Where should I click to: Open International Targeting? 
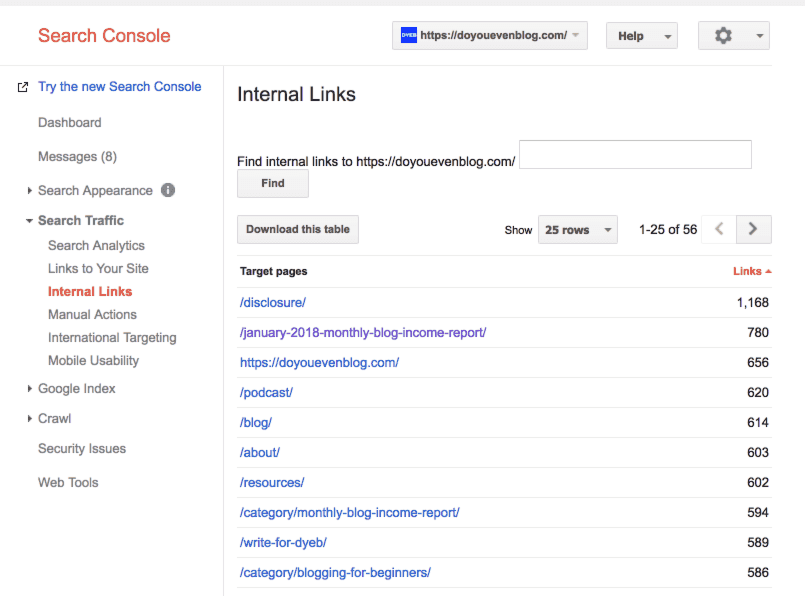[112, 337]
